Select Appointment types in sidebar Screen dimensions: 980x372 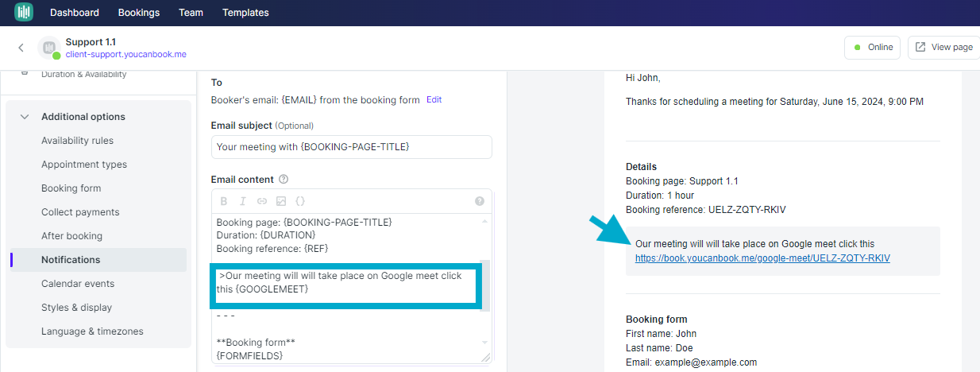pos(84,165)
